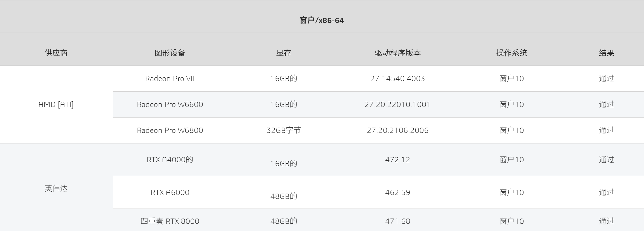Select the Radeon Pro W6600 device cell
The height and width of the screenshot is (231, 644).
click(170, 104)
